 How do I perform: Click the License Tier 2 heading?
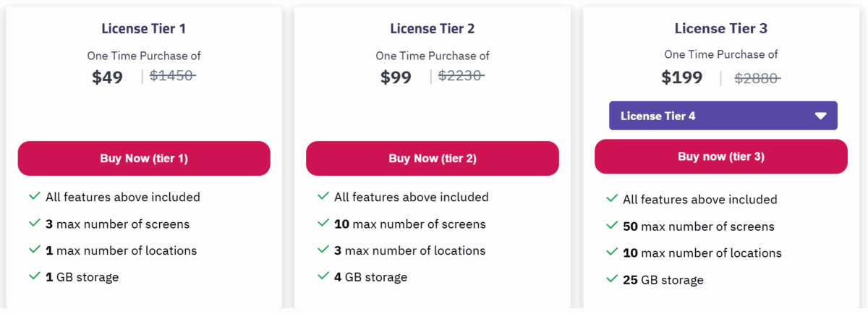(432, 29)
